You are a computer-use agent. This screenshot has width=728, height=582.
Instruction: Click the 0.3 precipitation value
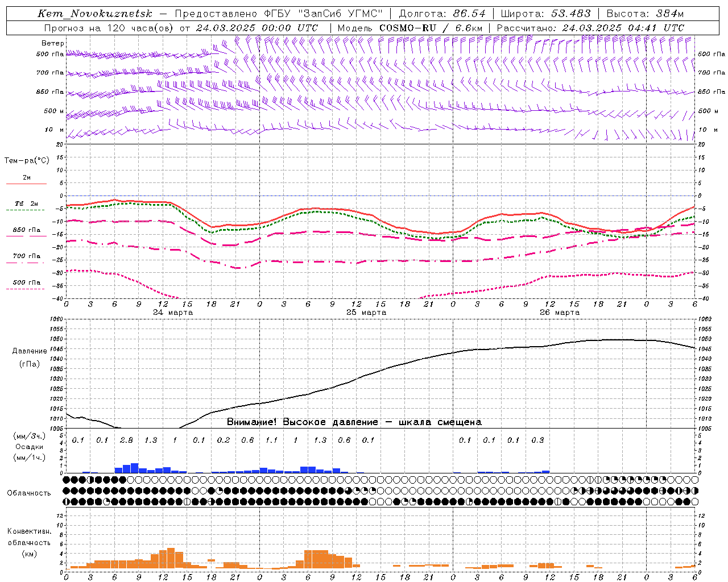pyautogui.click(x=537, y=440)
